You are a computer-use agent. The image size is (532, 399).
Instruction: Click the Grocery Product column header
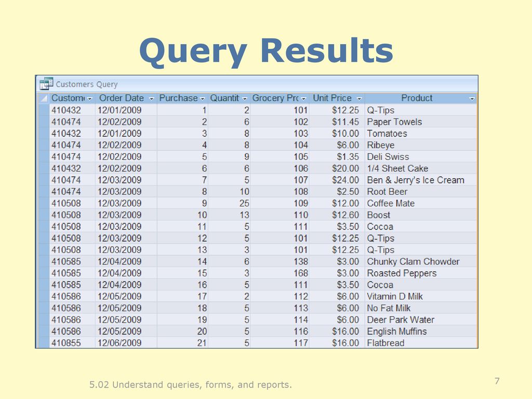280,98
